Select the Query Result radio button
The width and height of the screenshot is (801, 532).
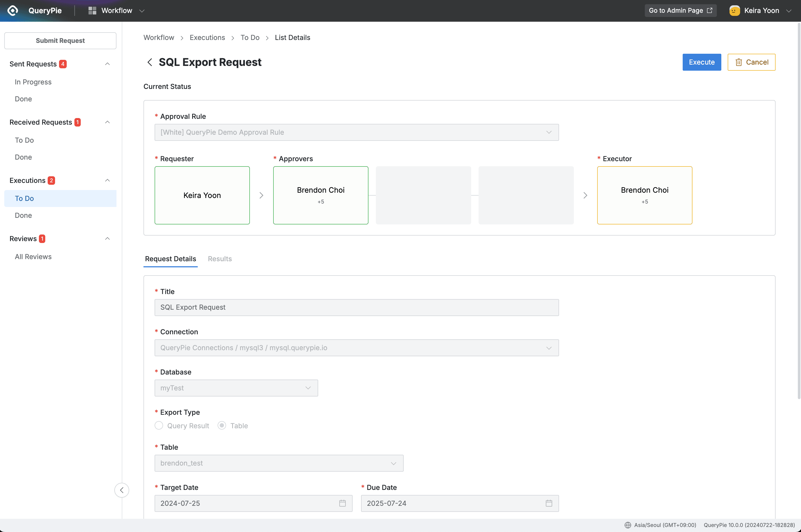coord(159,425)
